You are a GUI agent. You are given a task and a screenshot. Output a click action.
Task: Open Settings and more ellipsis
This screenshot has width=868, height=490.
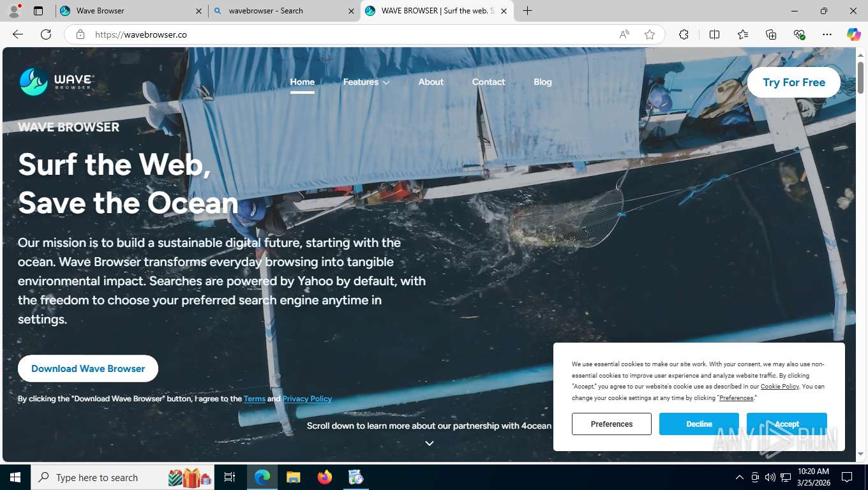(827, 34)
